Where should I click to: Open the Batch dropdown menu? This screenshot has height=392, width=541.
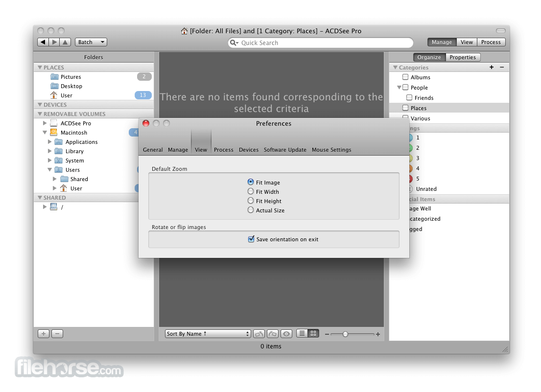(x=91, y=42)
